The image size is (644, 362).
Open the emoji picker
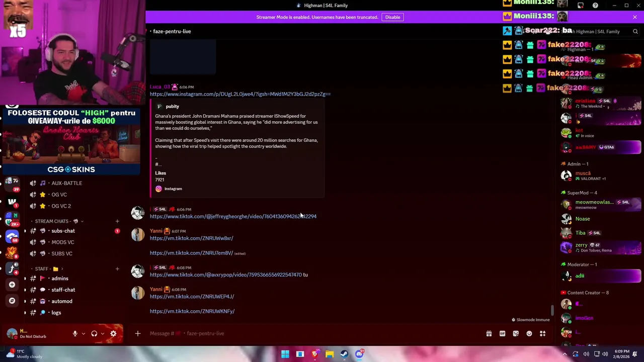pyautogui.click(x=529, y=333)
